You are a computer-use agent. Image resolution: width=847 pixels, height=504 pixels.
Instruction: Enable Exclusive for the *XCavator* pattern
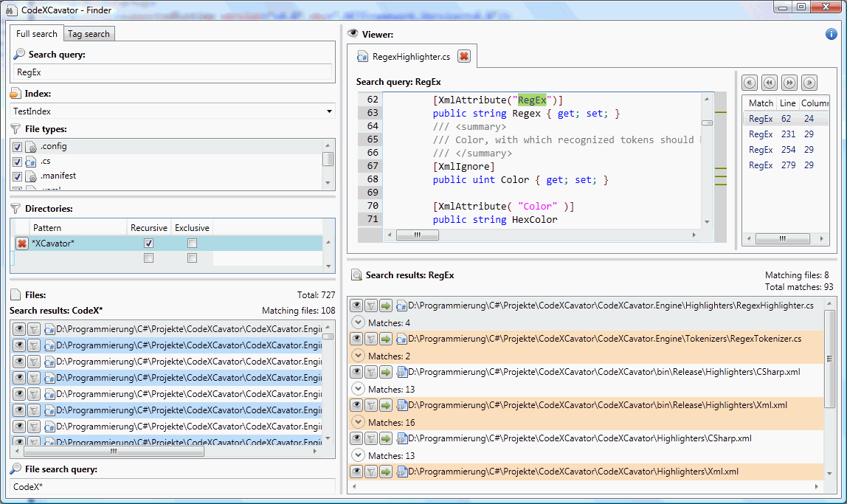(192, 244)
